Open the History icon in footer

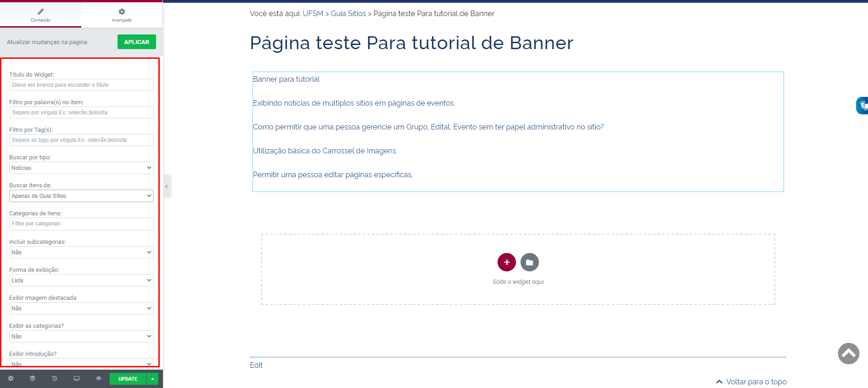pyautogui.click(x=55, y=378)
